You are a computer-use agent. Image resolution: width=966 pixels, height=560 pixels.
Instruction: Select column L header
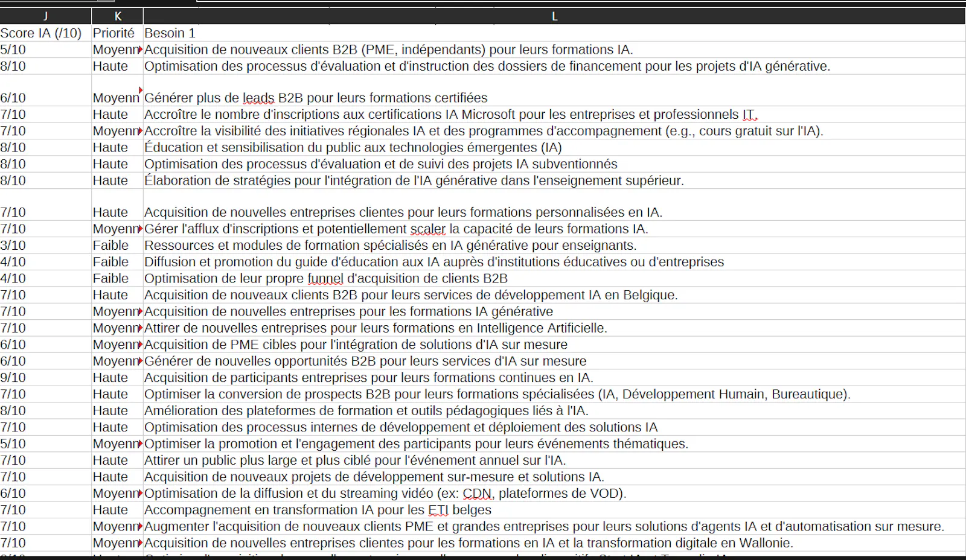(554, 16)
